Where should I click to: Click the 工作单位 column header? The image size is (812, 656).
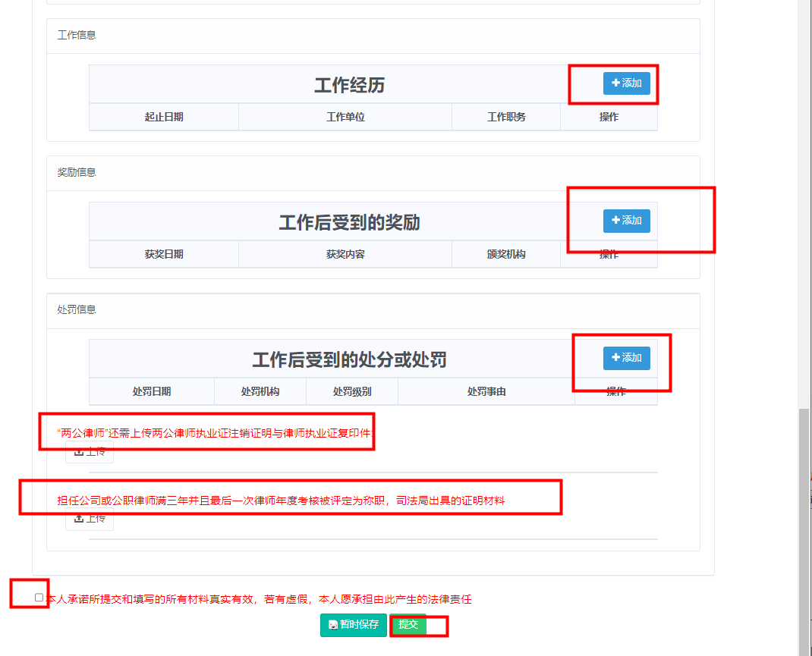345,117
